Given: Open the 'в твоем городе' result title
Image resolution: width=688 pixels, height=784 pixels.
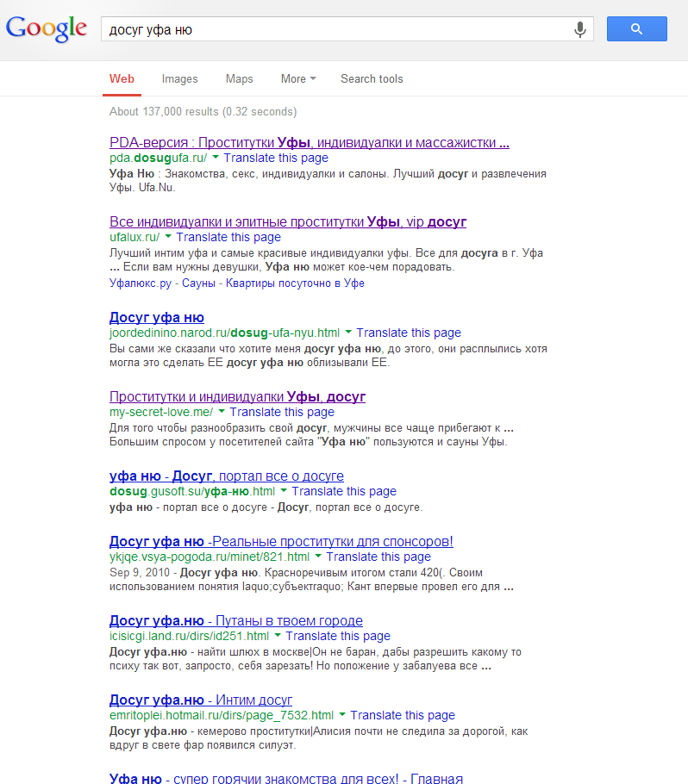Looking at the screenshot, I should (x=236, y=621).
